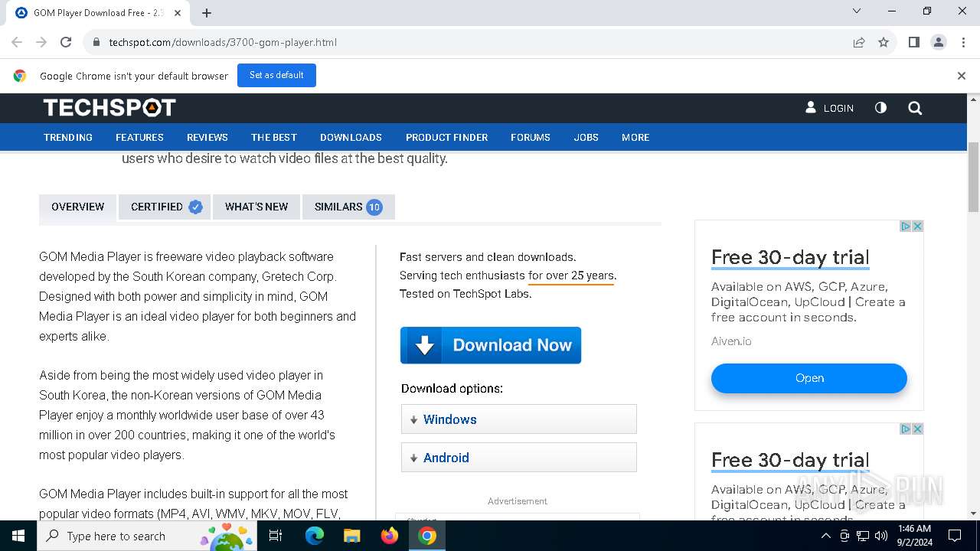Click the for over 25 years link
The image size is (980, 551).
571,275
